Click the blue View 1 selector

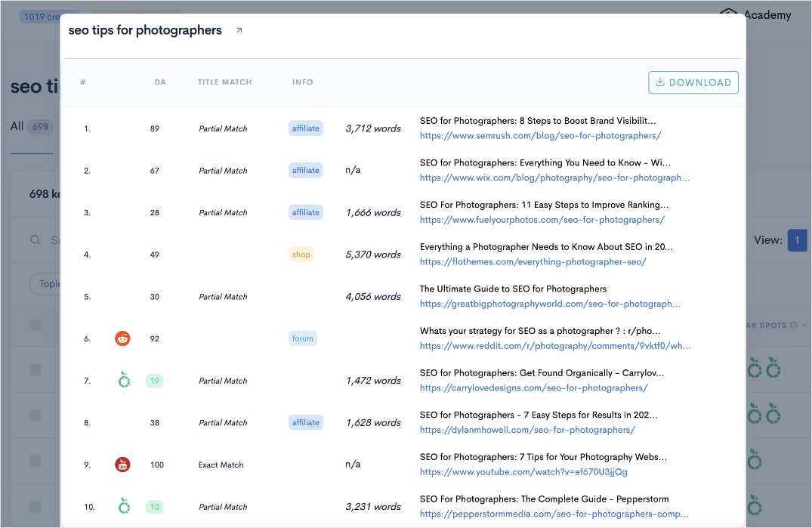pos(797,239)
